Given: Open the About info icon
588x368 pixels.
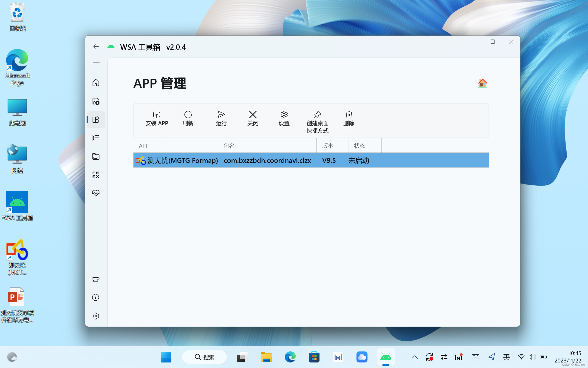Looking at the screenshot, I should click(96, 297).
